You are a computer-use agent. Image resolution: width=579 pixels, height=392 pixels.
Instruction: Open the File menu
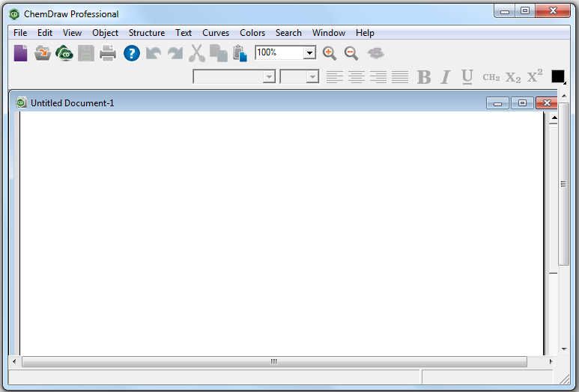20,33
